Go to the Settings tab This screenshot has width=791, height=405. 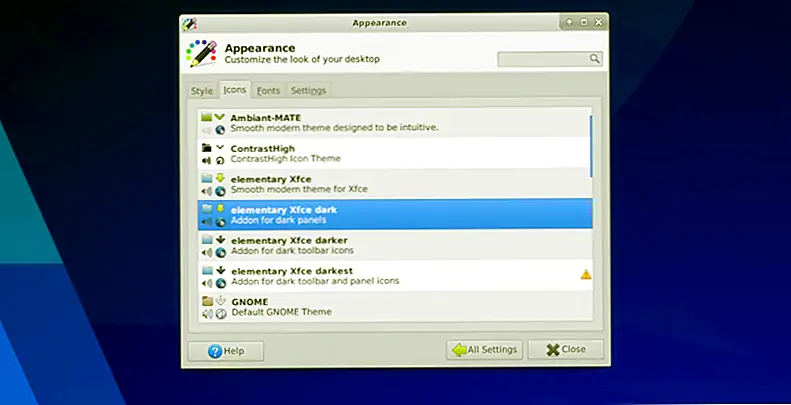[x=308, y=91]
